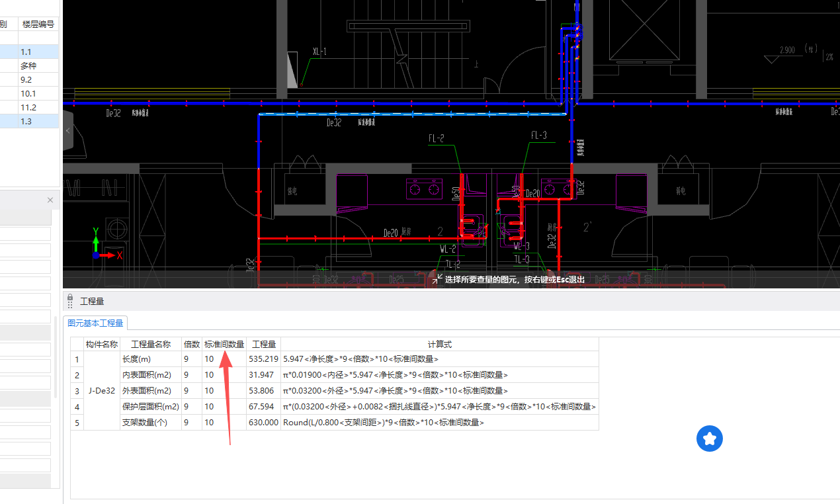Click the 630.000 quantity value
Image resolution: width=840 pixels, height=504 pixels.
coord(264,422)
